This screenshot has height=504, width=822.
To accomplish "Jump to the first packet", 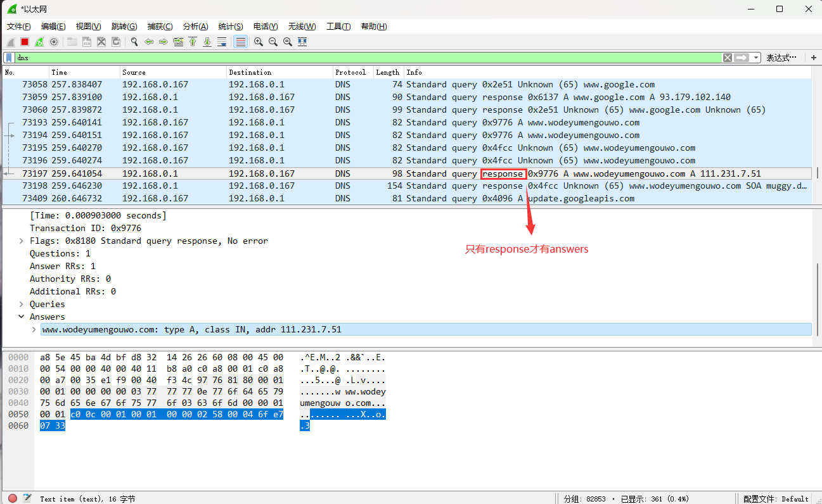I will (x=193, y=42).
